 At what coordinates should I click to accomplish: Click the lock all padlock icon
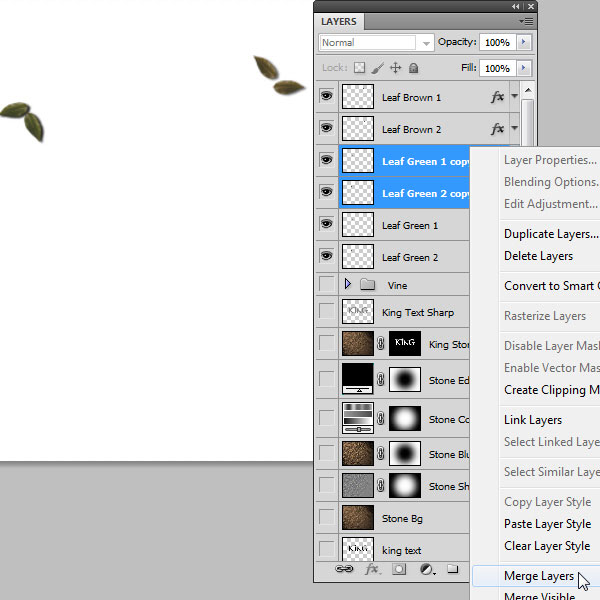413,68
